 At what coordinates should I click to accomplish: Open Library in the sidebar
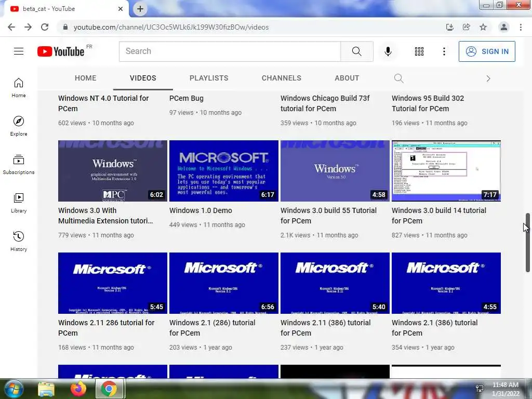tap(19, 203)
